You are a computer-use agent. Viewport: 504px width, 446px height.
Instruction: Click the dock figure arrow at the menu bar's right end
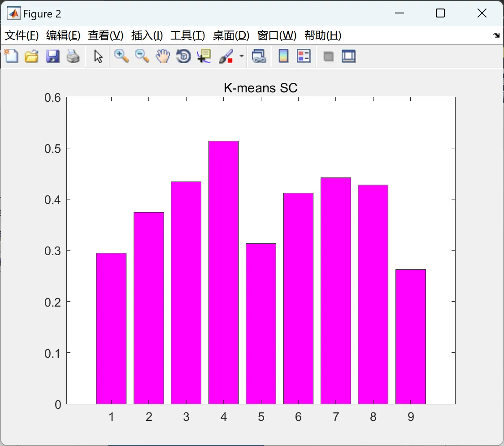(x=497, y=35)
